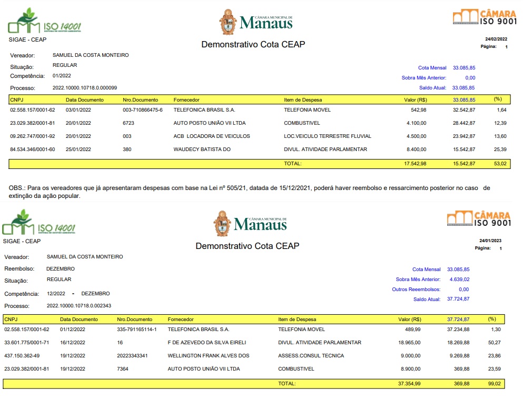Select document number 380
Screen dimensions: 532x409
pos(127,149)
